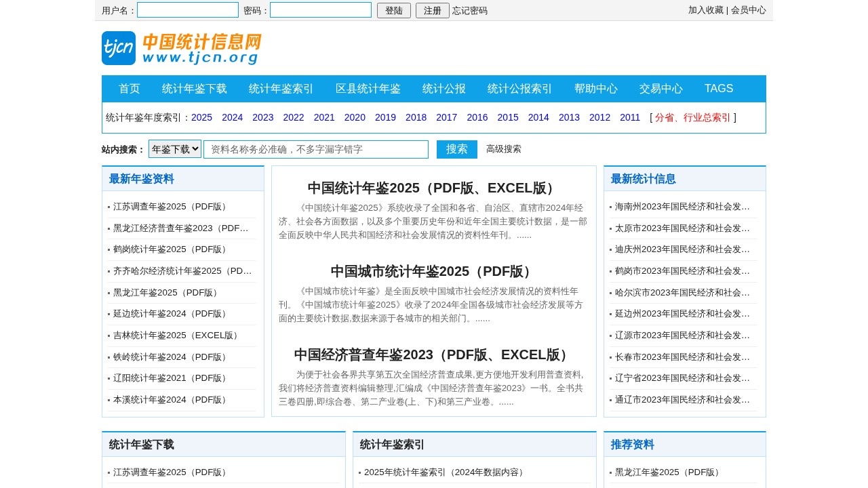Open 会员中心 member center
The height and width of the screenshot is (488, 868).
click(749, 10)
